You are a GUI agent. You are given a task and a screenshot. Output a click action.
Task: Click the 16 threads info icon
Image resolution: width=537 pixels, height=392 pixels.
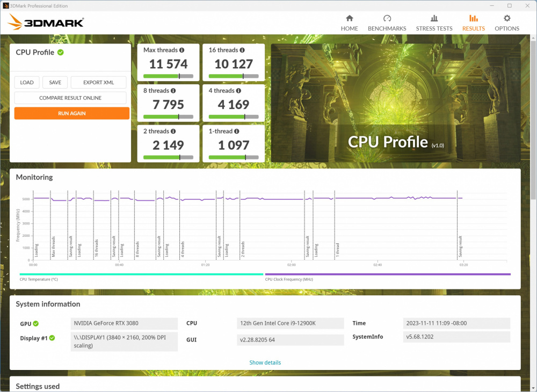[x=242, y=50]
